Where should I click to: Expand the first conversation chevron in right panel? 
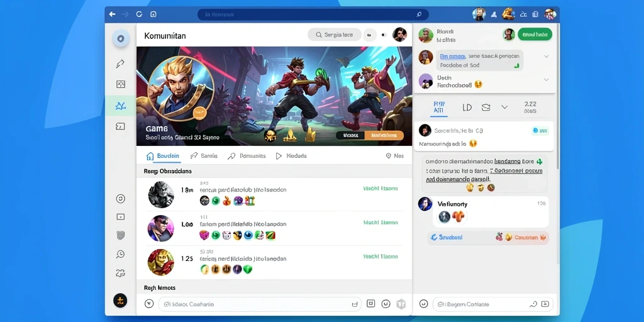tap(547, 56)
